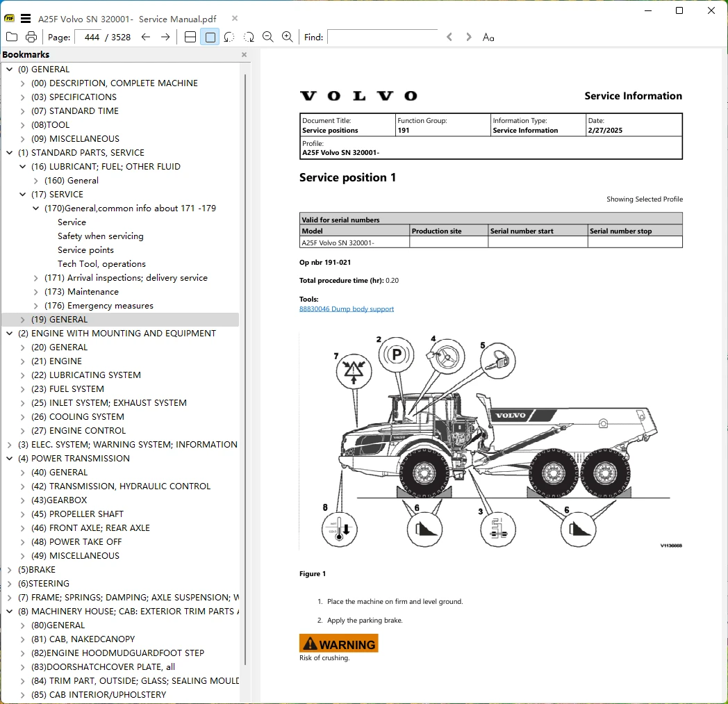Open Tech Tool, operations bookmark

click(x=101, y=264)
